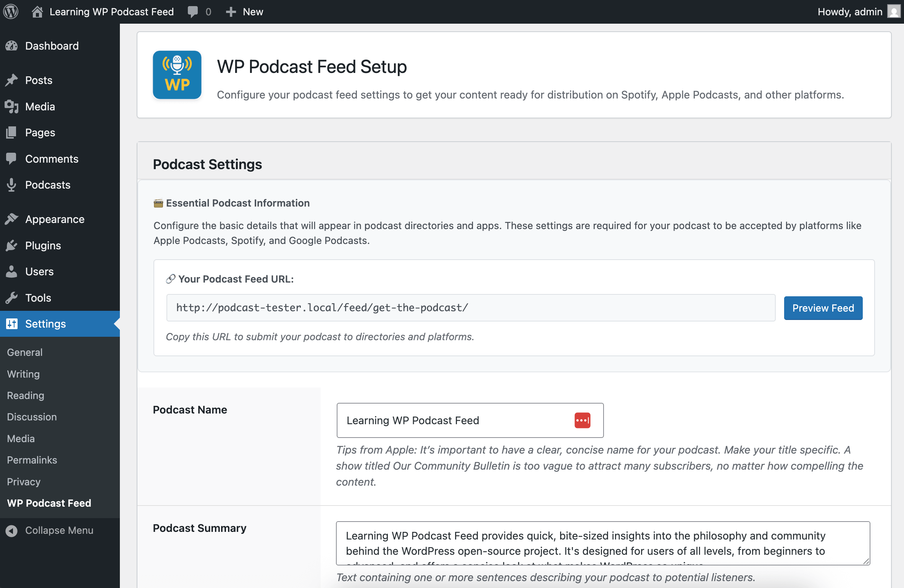Image resolution: width=904 pixels, height=588 pixels.
Task: Click the Podcasts microphone icon in sidebar
Action: pos(12,185)
